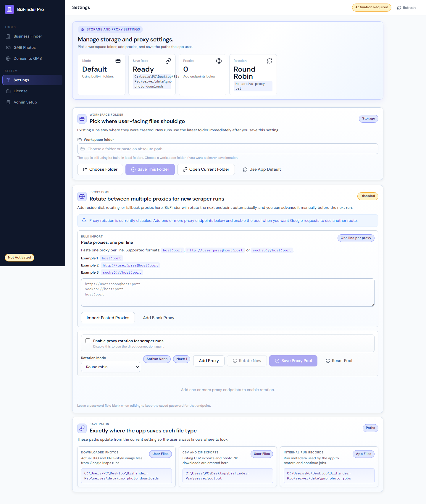This screenshot has height=504, width=426.
Task: Click the Save Paths chain-link section icon
Action: tap(82, 428)
